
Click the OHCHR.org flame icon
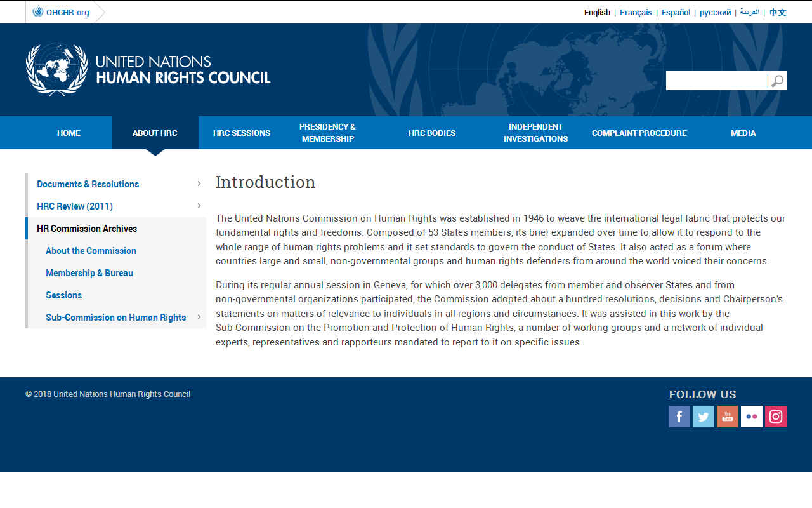tap(38, 11)
